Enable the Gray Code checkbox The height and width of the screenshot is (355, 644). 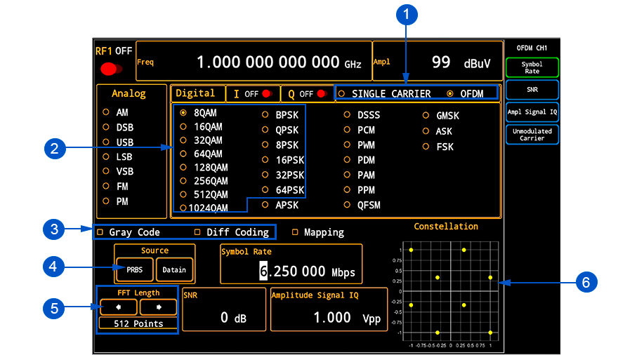100,232
